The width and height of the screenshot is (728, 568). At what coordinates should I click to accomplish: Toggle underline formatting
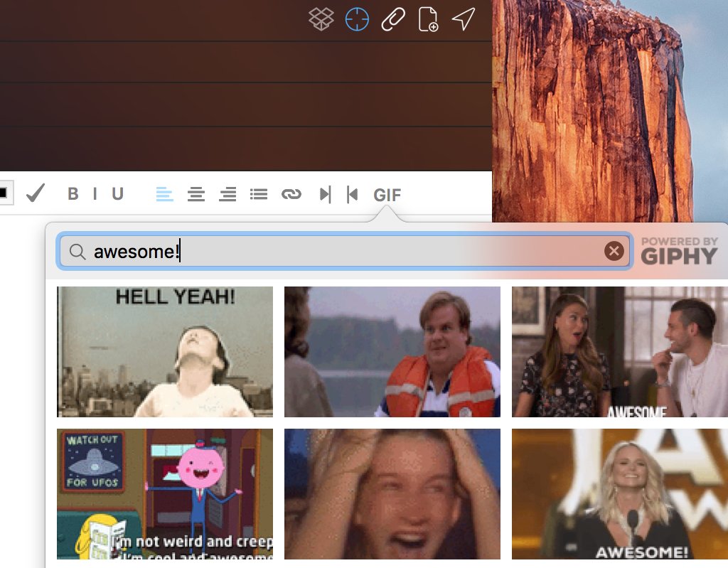117,193
